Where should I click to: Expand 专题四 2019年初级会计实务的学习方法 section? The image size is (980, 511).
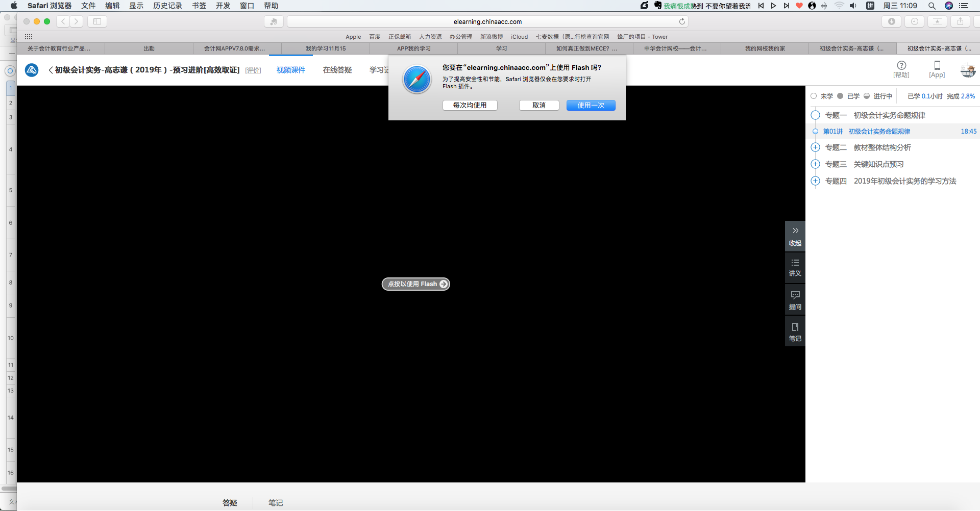(815, 181)
